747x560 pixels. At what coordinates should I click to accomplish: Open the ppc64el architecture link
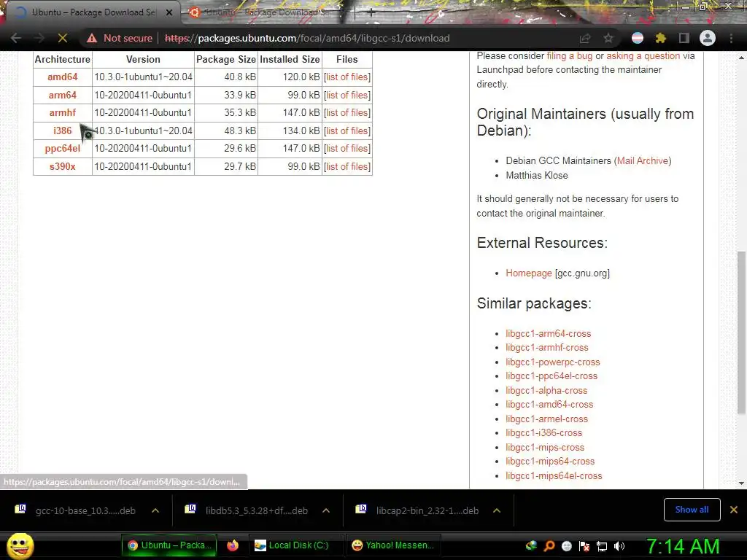tap(63, 148)
